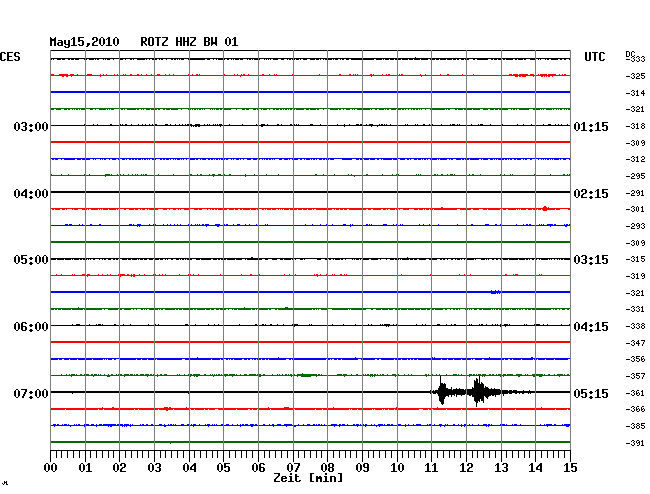Viewport: 650px width, 494px height.
Task: Click minute tick label "10"
Action: click(x=397, y=467)
